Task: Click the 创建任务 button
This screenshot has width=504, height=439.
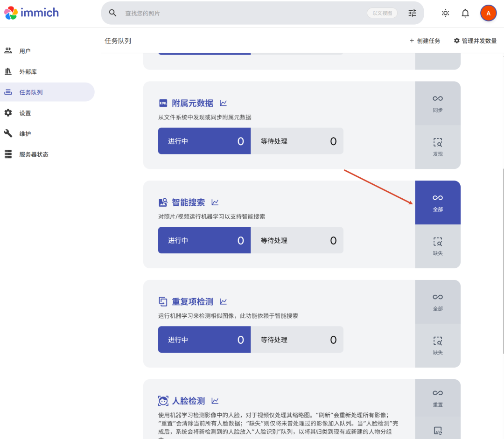Action: [425, 41]
